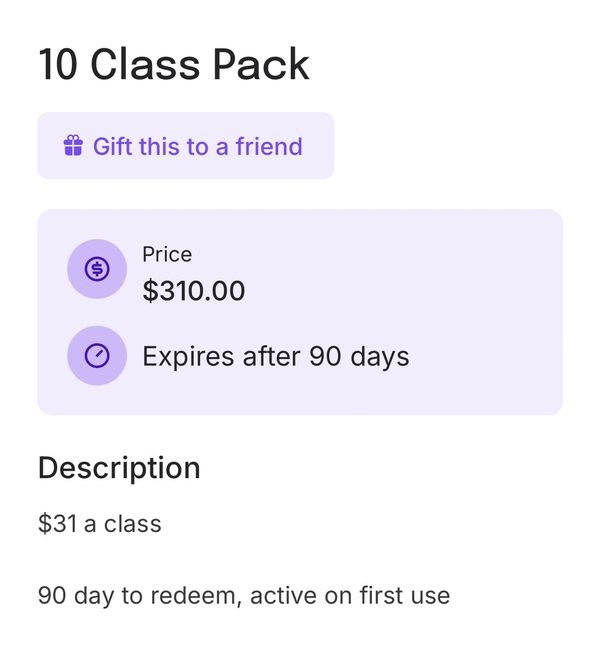Click the dollar sign price icon
Image resolution: width=600 pixels, height=655 pixels.
(x=97, y=269)
